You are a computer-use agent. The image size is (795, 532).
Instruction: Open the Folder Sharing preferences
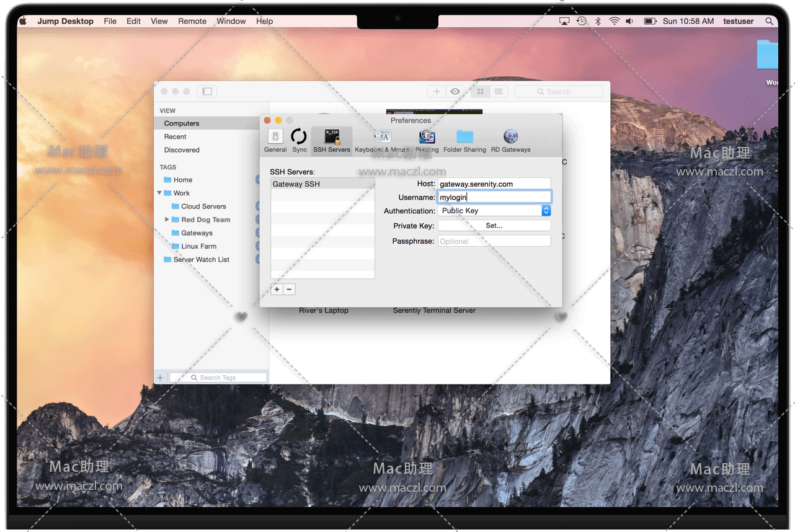click(464, 140)
